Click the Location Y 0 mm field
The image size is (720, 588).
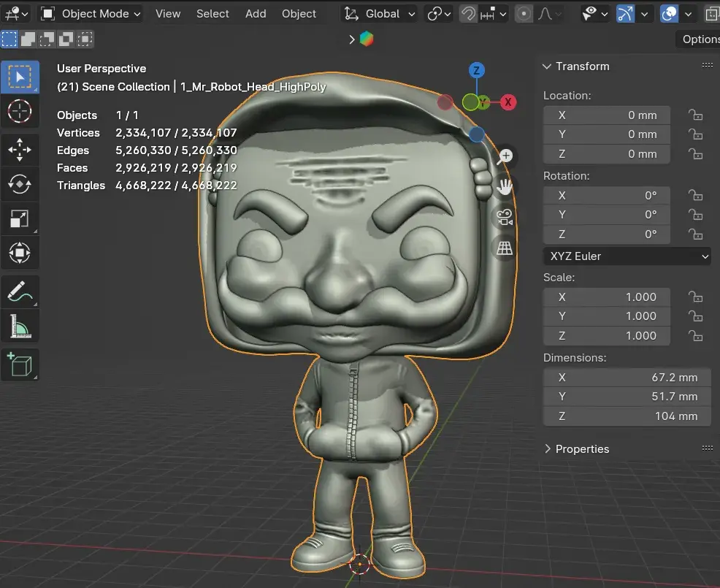[607, 134]
